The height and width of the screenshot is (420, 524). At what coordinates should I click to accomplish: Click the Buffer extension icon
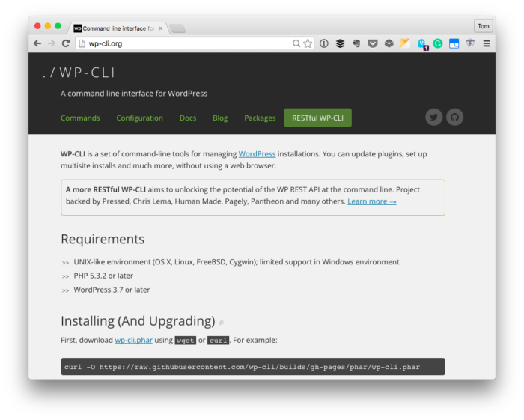(340, 43)
